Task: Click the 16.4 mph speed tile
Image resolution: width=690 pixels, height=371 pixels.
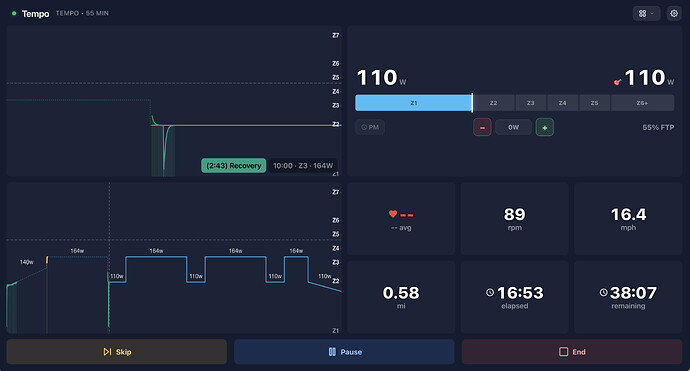Action: (628, 219)
